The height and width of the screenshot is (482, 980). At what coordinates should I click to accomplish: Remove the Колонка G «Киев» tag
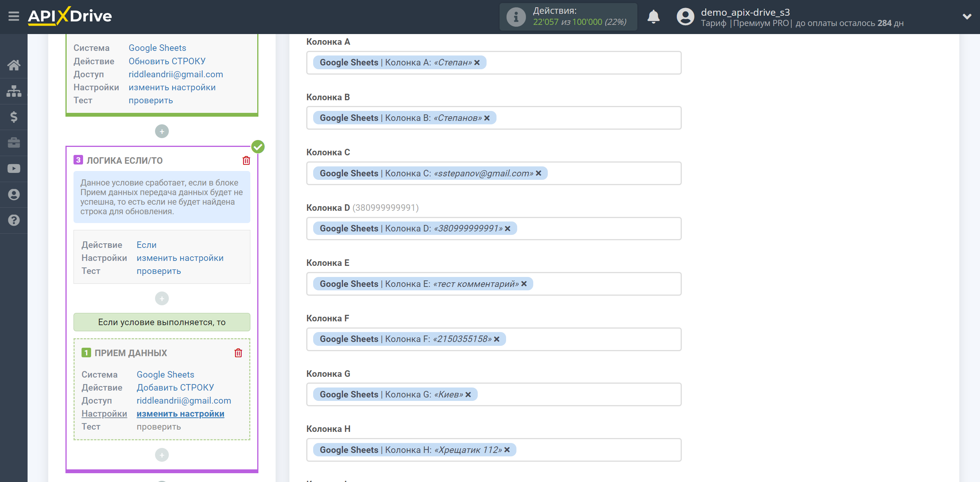(x=468, y=394)
